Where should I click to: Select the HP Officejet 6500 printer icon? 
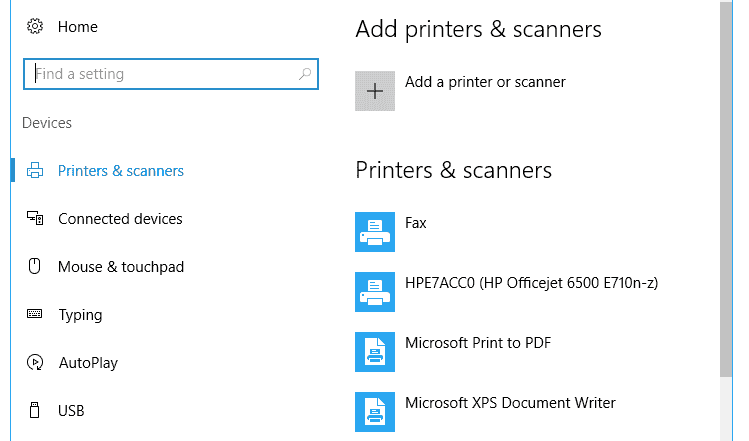[x=375, y=292]
